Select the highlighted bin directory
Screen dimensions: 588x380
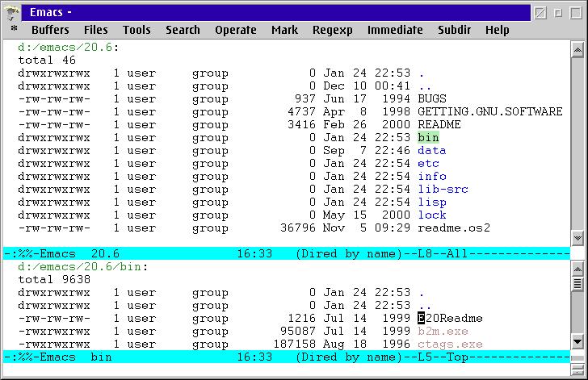pos(428,137)
